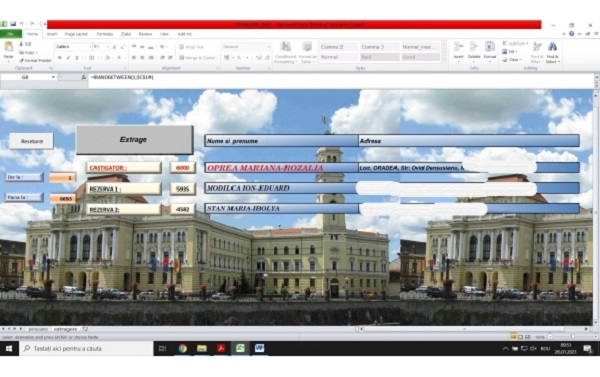Expand the Calibri font name dropdown
600x377 pixels.
(x=90, y=47)
